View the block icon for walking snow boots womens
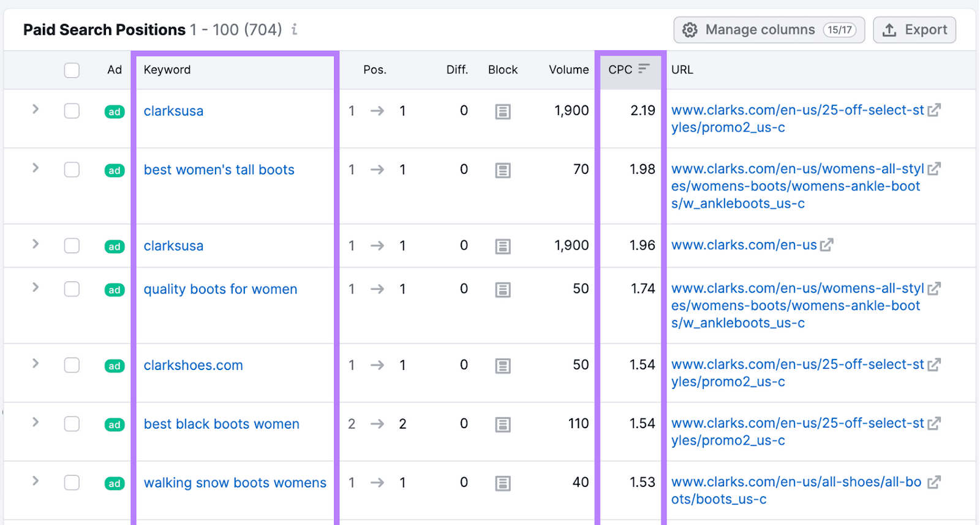 [503, 483]
